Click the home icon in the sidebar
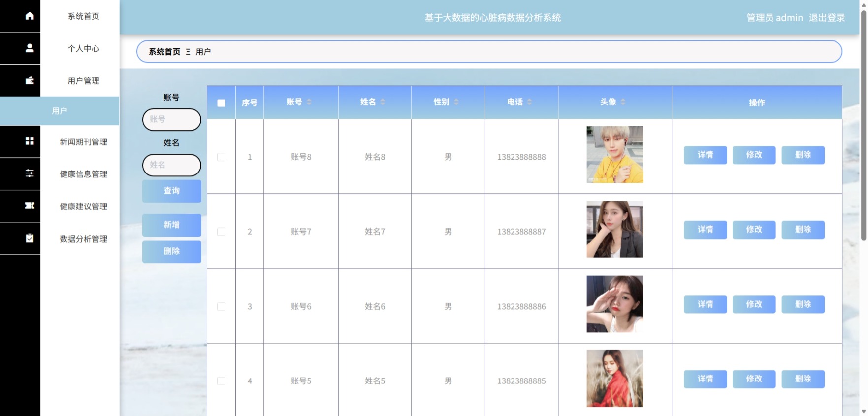 [30, 16]
